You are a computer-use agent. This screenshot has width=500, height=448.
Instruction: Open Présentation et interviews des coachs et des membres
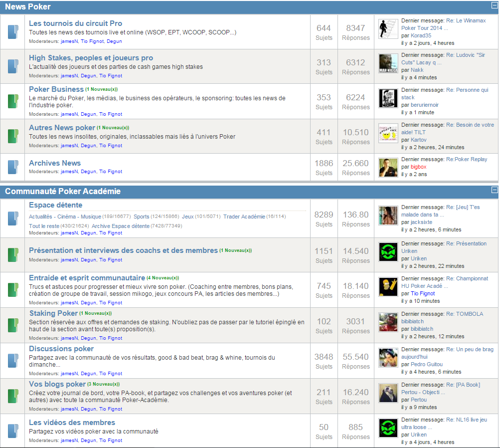point(124,250)
